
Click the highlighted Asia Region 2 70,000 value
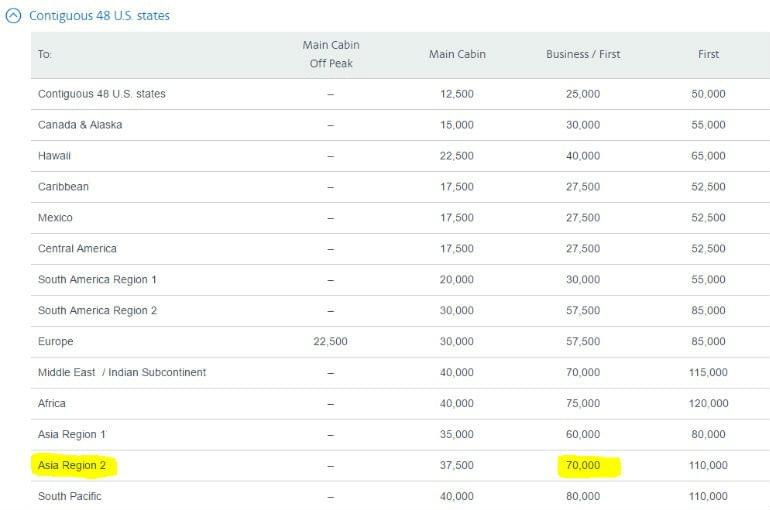pyautogui.click(x=583, y=465)
